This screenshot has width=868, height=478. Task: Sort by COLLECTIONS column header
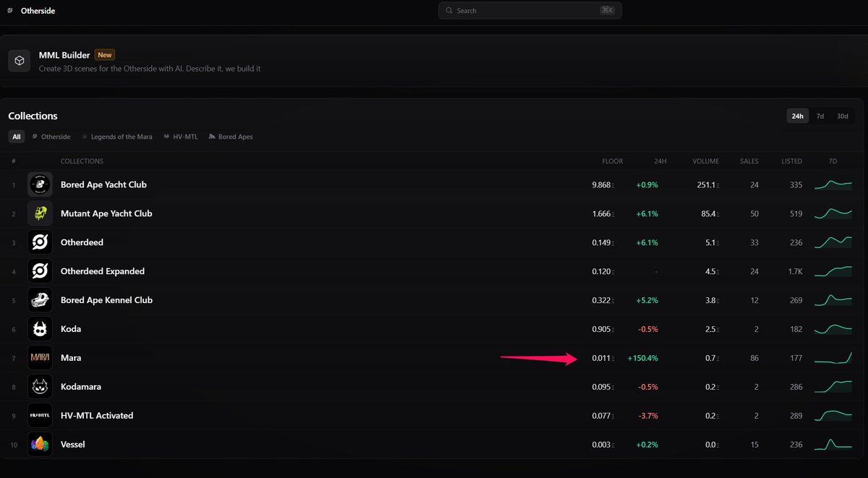(x=82, y=161)
